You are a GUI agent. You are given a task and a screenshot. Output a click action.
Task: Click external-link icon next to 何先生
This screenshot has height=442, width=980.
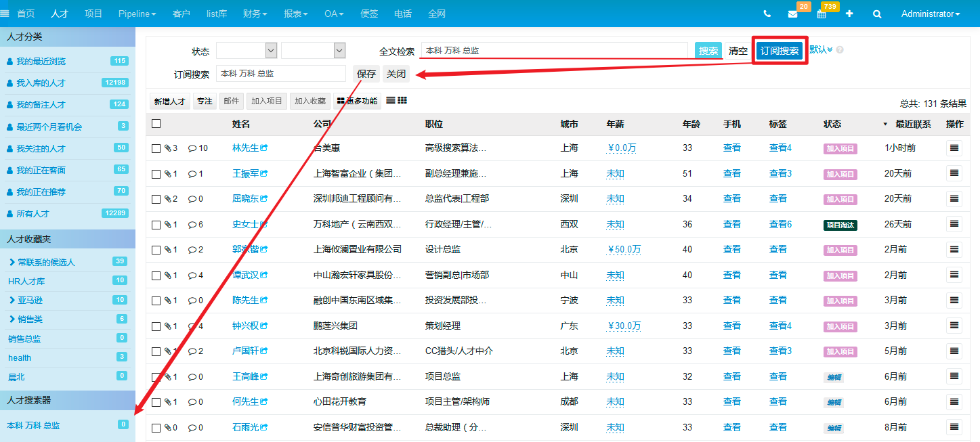[263, 402]
